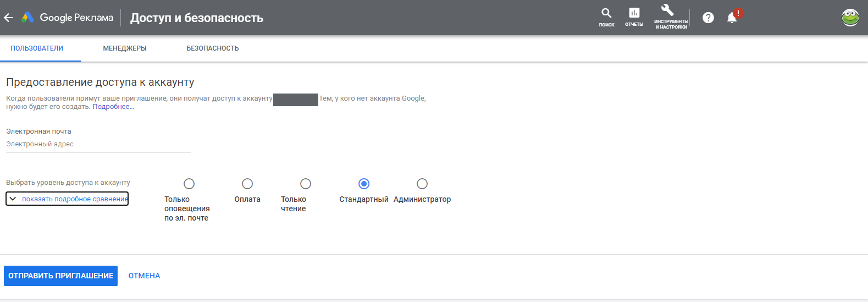Choose 'Администратор' access level
The image size is (868, 302).
point(422,184)
